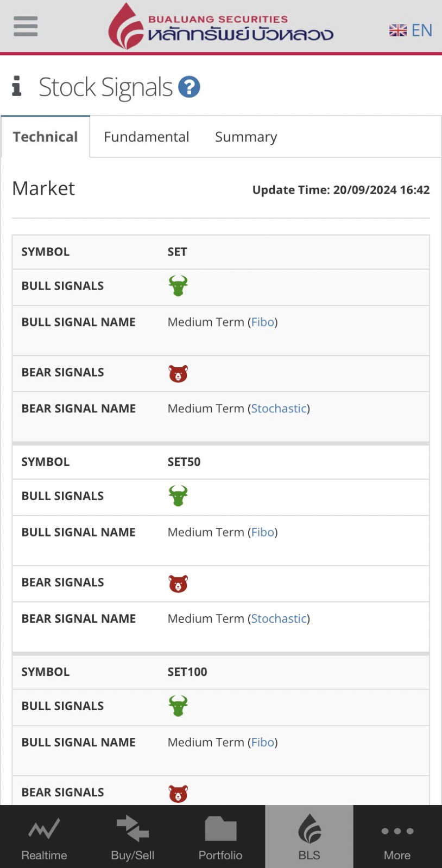Open the Fibo link under SET
The width and height of the screenshot is (442, 868).
click(x=263, y=322)
